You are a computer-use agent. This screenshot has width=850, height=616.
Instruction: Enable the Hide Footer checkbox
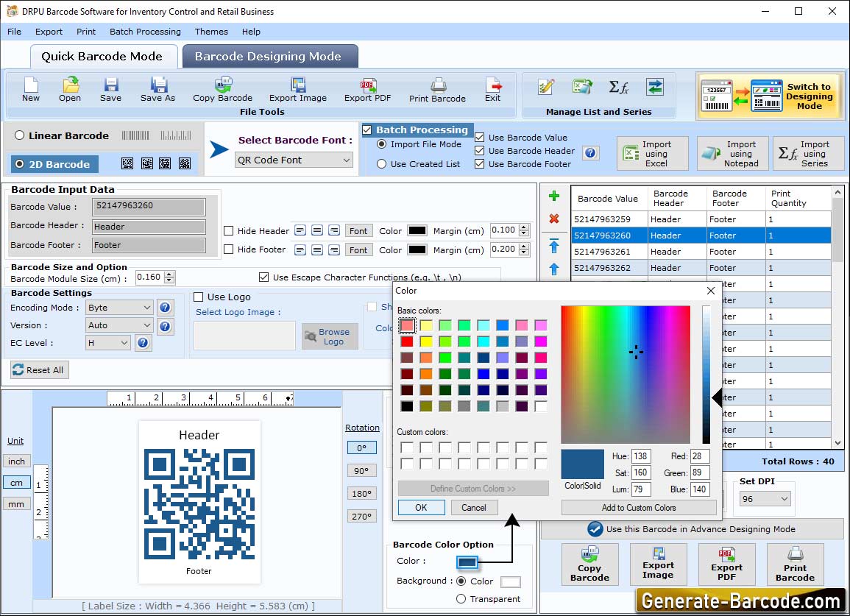[229, 249]
